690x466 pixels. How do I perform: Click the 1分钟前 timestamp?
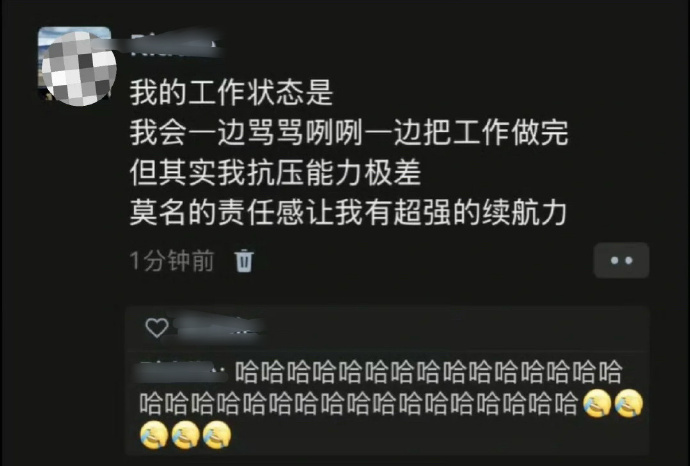coord(172,261)
